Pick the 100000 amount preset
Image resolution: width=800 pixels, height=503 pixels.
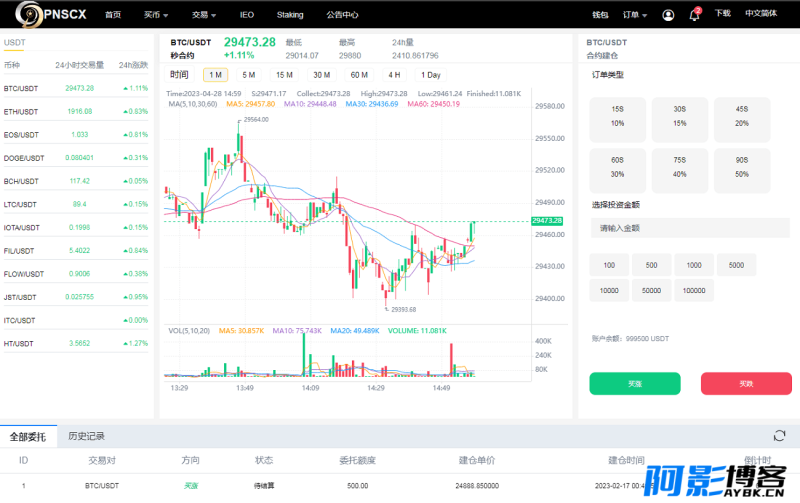pyautogui.click(x=694, y=290)
